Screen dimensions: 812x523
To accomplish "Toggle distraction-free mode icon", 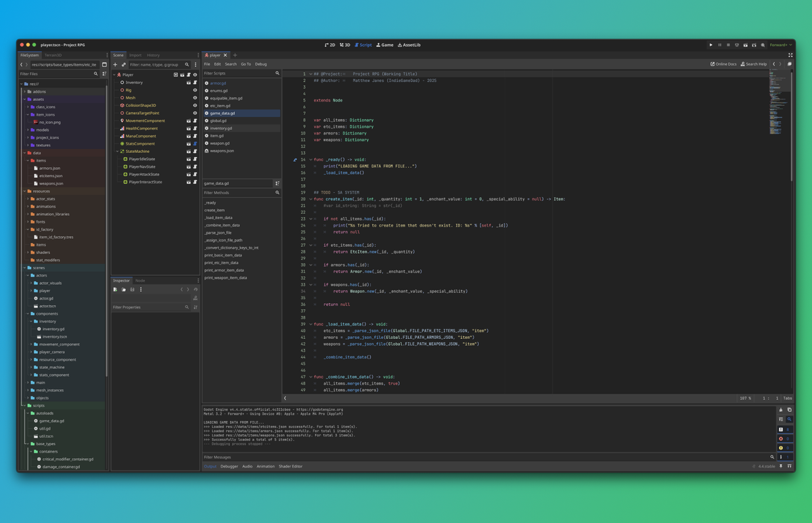I will [x=790, y=55].
